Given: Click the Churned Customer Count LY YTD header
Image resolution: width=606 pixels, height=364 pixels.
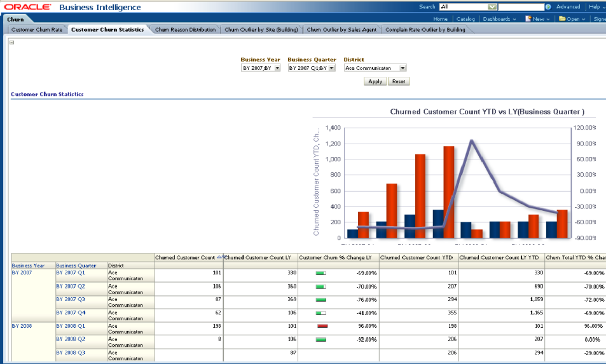Looking at the screenshot, I should [499, 257].
